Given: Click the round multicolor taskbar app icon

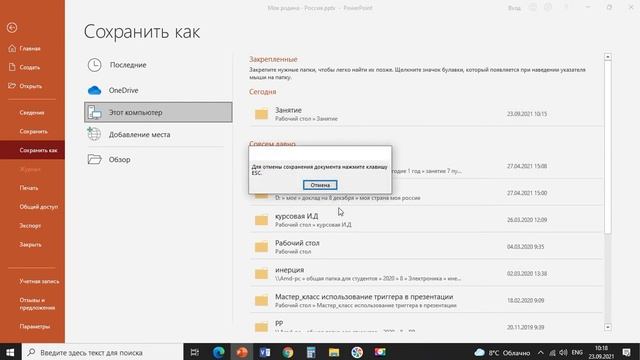Looking at the screenshot, I should point(357,352).
